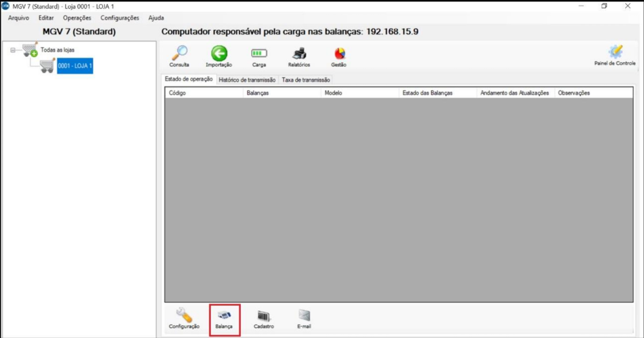This screenshot has width=644, height=338.
Task: Switch to Taxa de transmissão tab
Action: pyautogui.click(x=306, y=80)
